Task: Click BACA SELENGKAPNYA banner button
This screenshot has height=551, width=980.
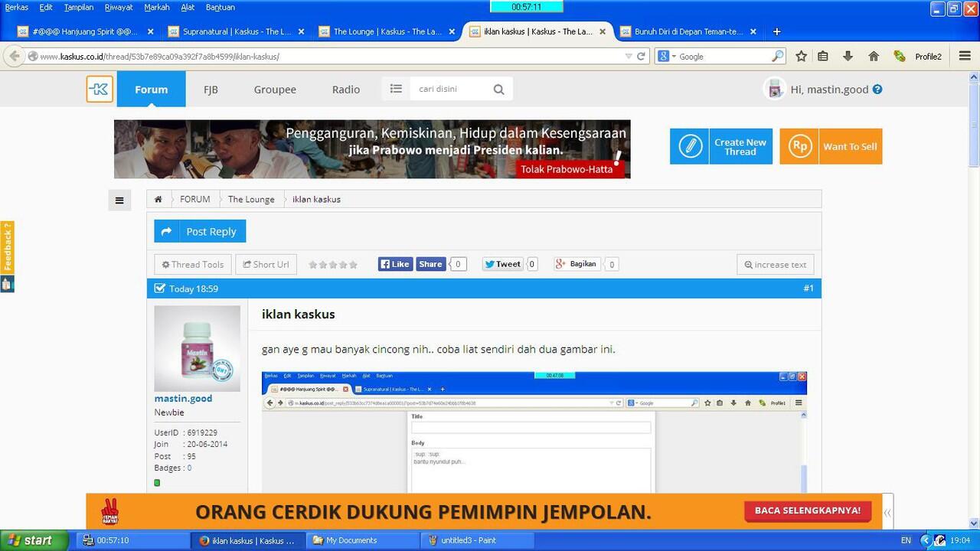Action: (808, 510)
